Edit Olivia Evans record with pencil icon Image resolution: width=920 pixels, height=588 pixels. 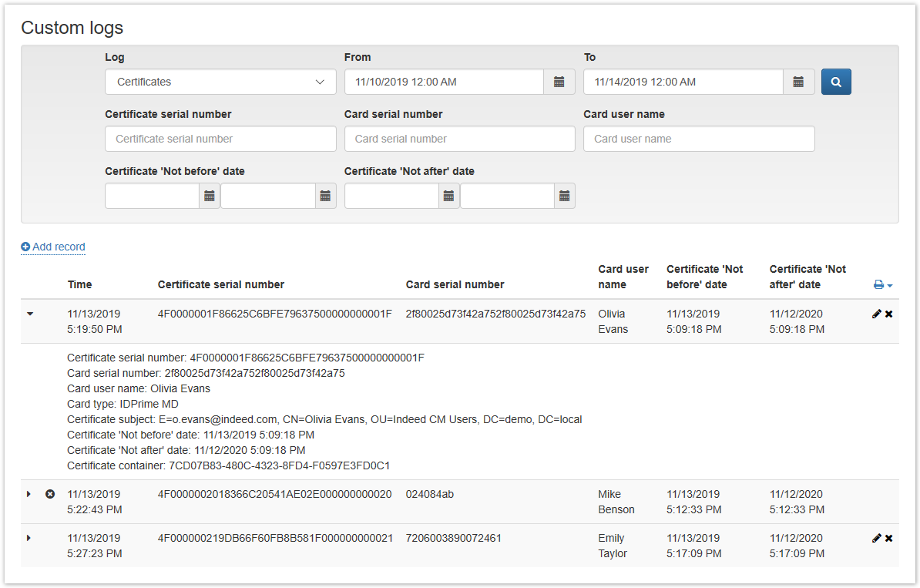tap(876, 314)
